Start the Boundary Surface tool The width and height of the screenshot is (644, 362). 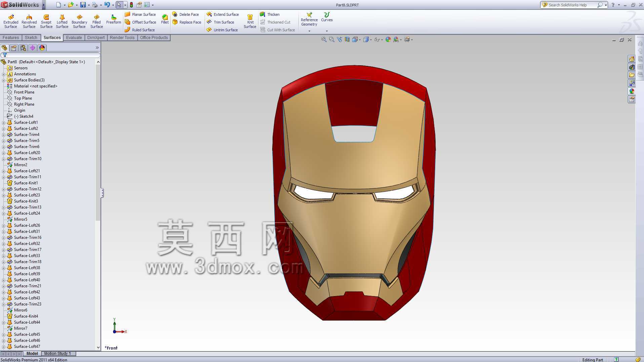[79, 22]
